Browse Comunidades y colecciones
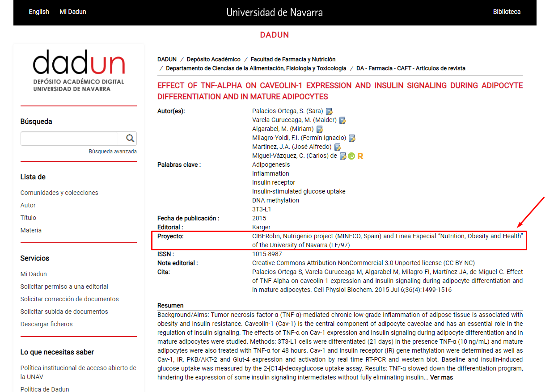Viewport: 558px width, 392px height. [x=59, y=193]
